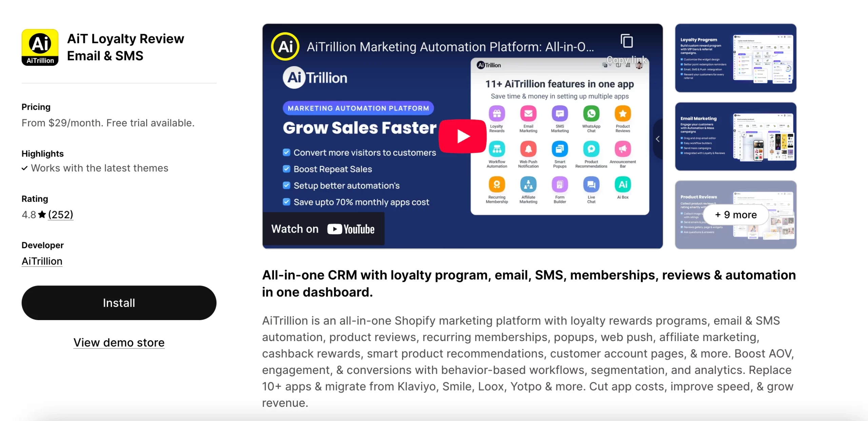Click checkbox beside Convert more visitors to customers
The image size is (868, 421).
coord(287,152)
